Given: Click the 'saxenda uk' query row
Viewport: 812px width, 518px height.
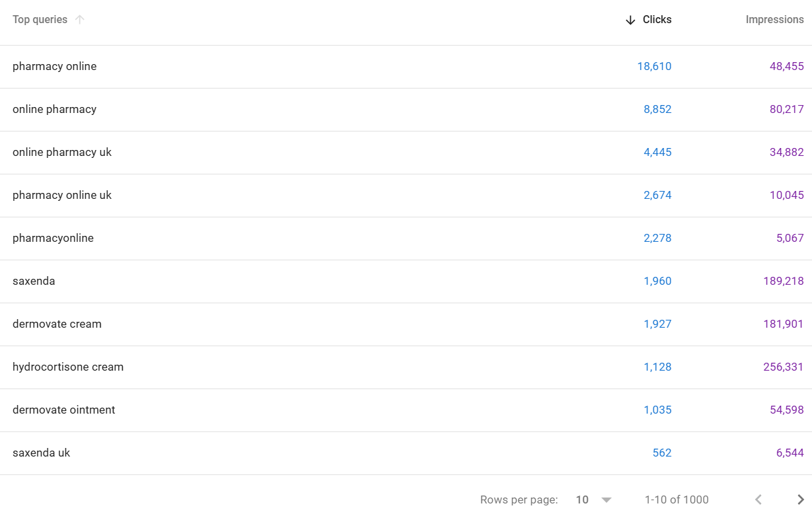Looking at the screenshot, I should pos(41,453).
